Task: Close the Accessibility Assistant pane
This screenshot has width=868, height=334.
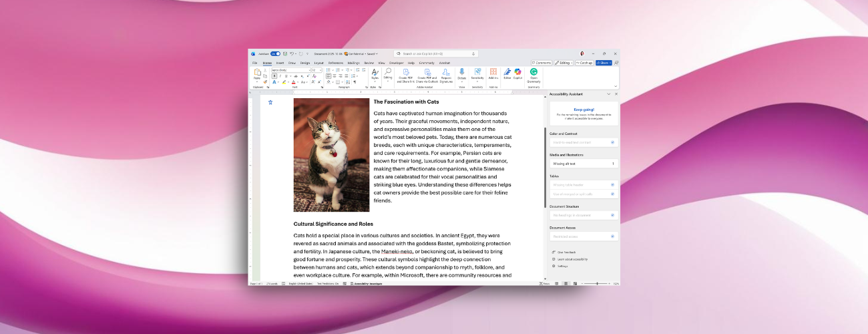Action: click(616, 94)
